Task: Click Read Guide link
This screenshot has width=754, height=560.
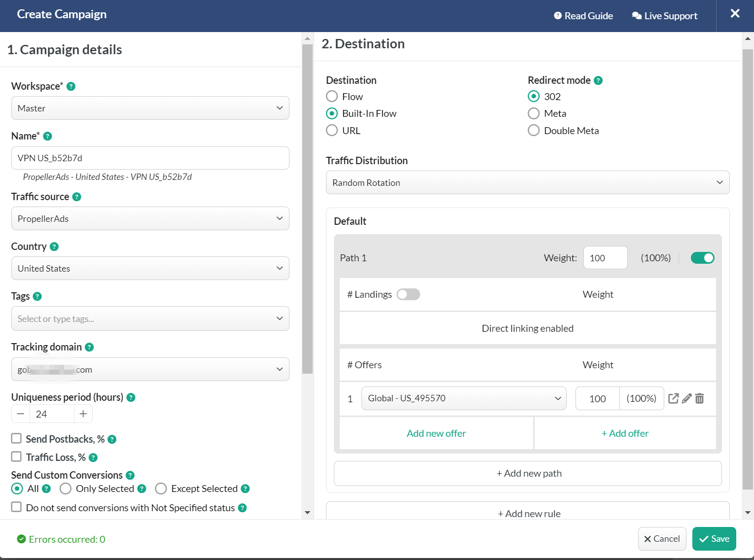Action: 583,16
